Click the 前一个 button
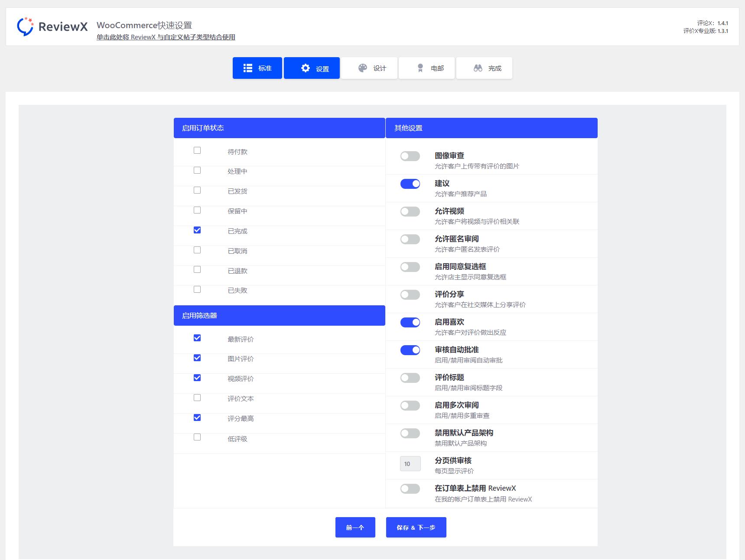Screen dimensions: 745x560 (355, 527)
